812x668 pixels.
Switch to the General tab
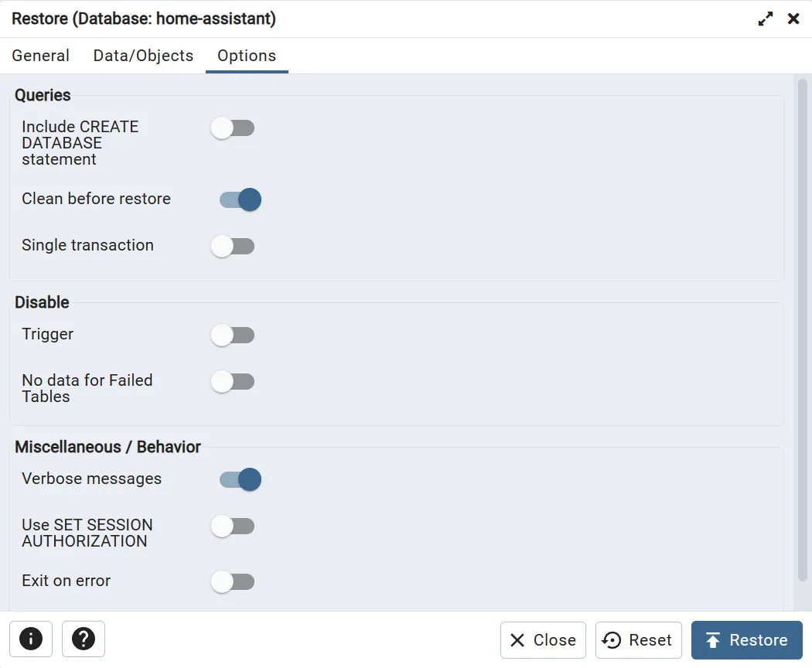coord(41,56)
